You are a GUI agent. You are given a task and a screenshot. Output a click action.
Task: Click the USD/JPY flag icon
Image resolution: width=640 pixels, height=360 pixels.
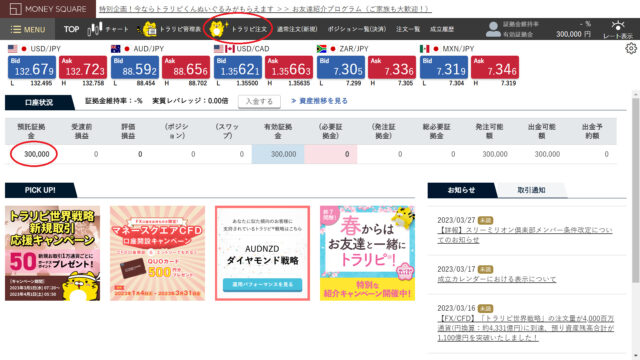pyautogui.click(x=13, y=49)
